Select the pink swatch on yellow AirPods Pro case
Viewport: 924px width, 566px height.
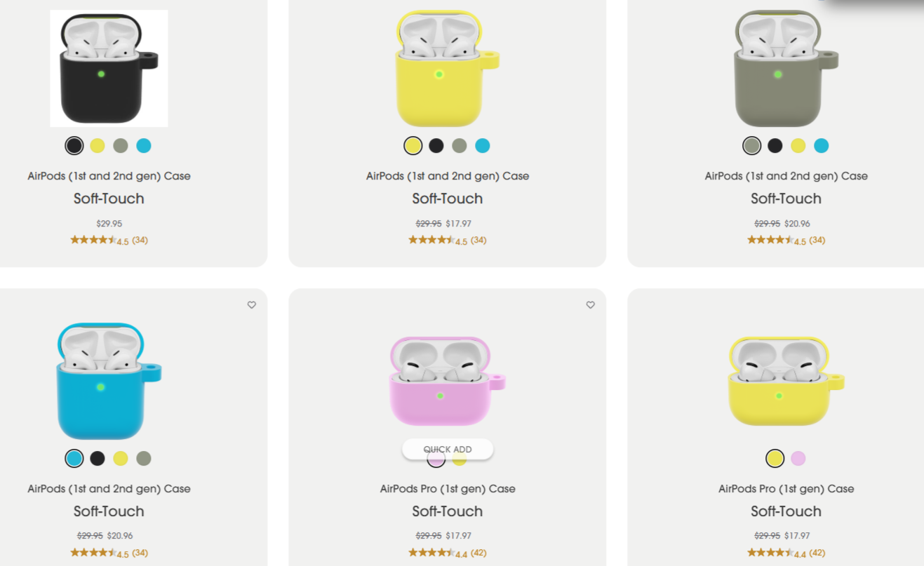pyautogui.click(x=798, y=458)
